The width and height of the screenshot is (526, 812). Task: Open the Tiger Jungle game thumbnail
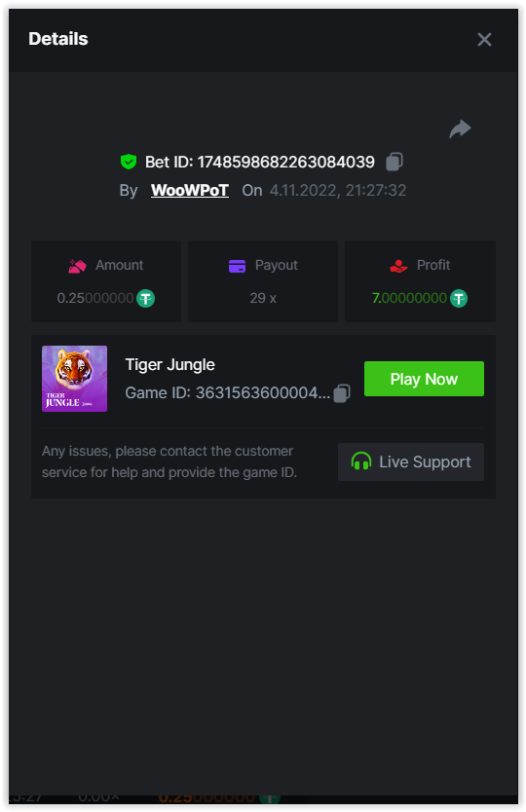point(75,379)
